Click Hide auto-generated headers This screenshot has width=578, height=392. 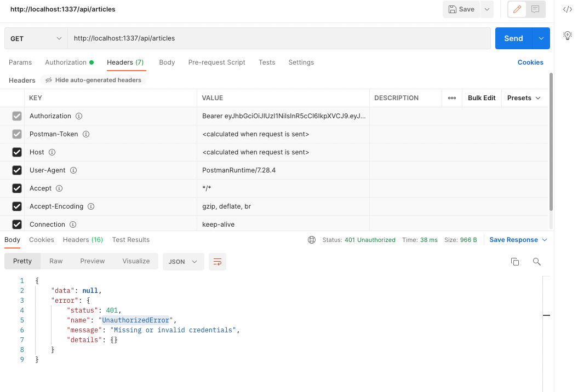93,80
